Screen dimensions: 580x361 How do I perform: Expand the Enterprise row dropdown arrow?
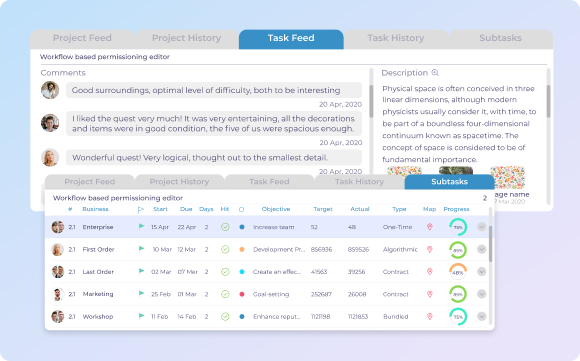481,226
